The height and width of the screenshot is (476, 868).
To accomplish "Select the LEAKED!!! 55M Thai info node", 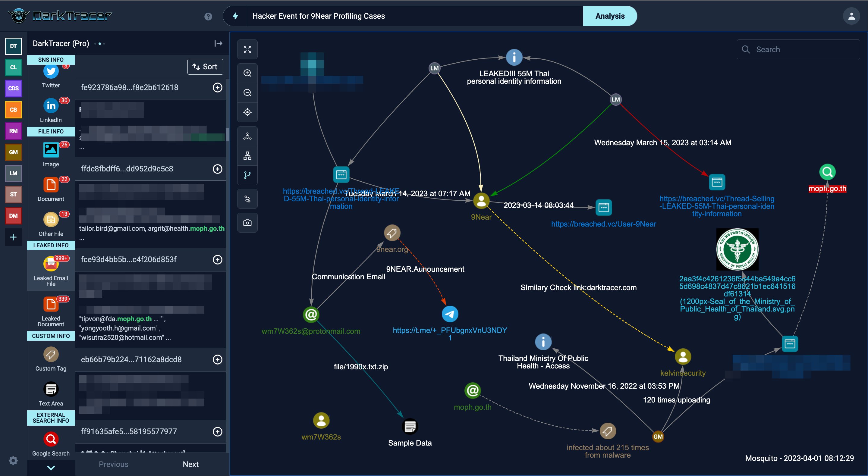I will pyautogui.click(x=514, y=58).
